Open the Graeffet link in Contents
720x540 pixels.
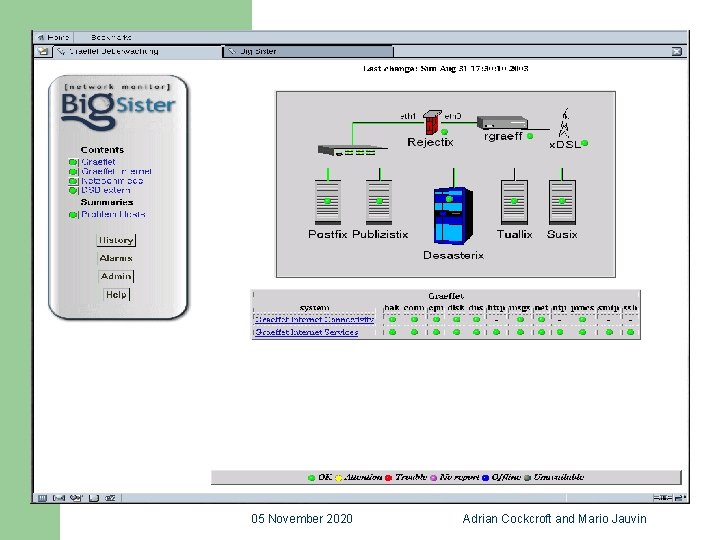click(x=98, y=162)
